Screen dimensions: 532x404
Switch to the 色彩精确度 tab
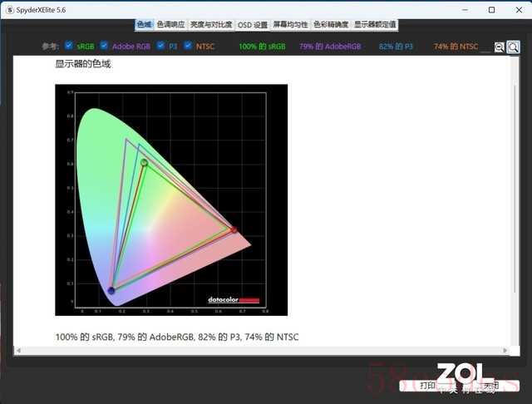(331, 24)
